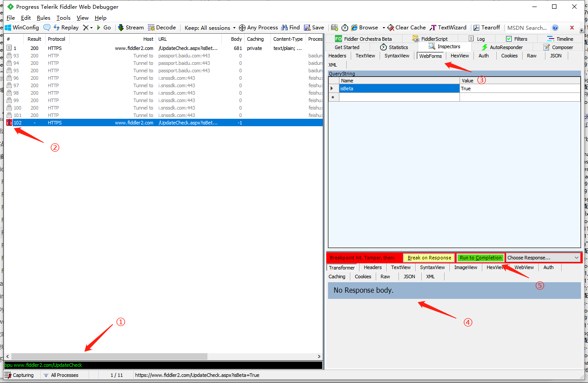The image size is (588, 383).
Task: Open WinConfig from the toolbar
Action: [22, 27]
